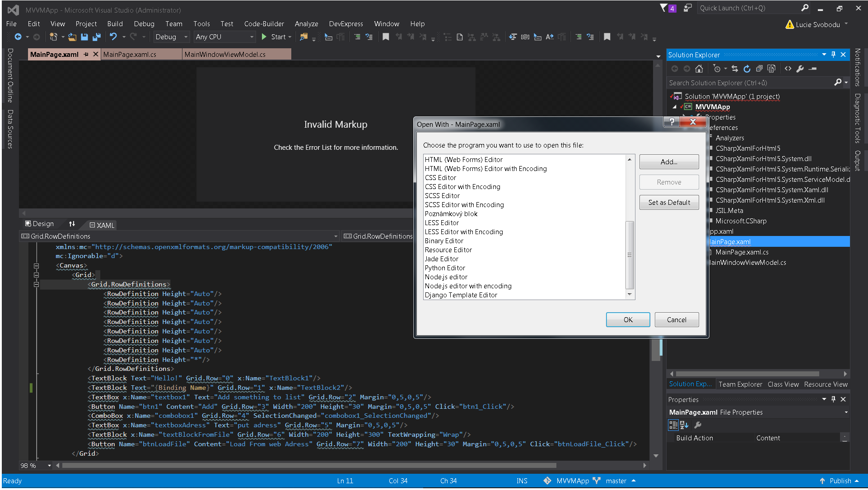
Task: Open the master branch menu in status bar
Action: coord(621,481)
